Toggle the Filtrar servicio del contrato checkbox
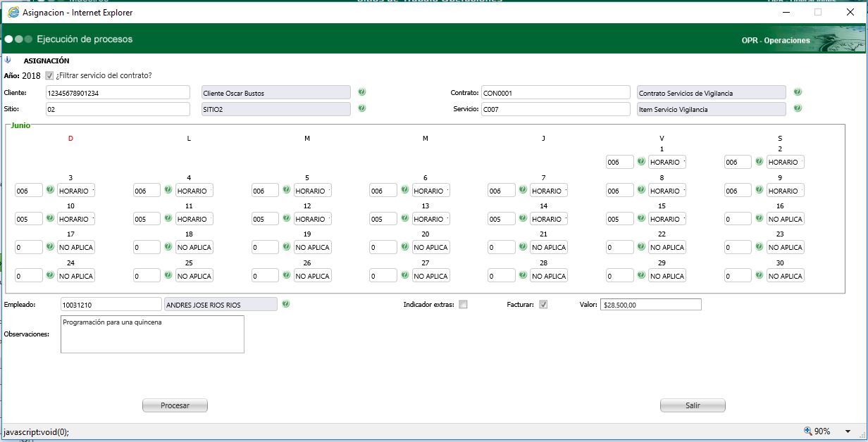The height and width of the screenshot is (442, 868). coord(49,75)
